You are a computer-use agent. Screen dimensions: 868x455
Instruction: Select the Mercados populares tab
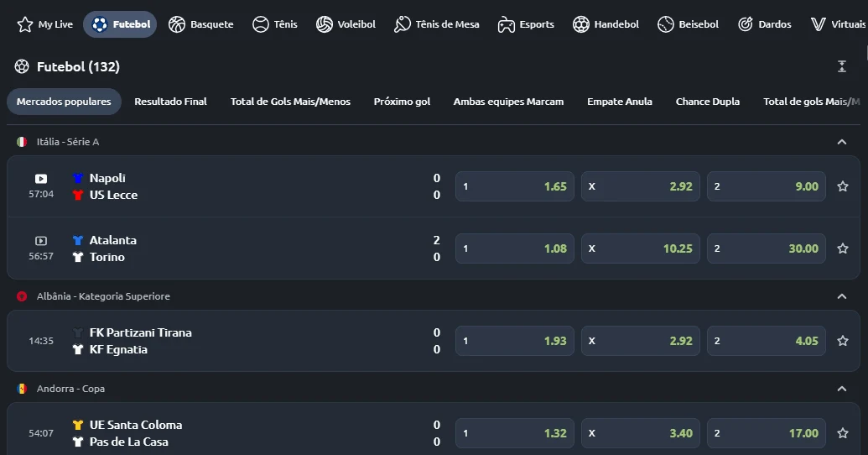click(x=64, y=102)
